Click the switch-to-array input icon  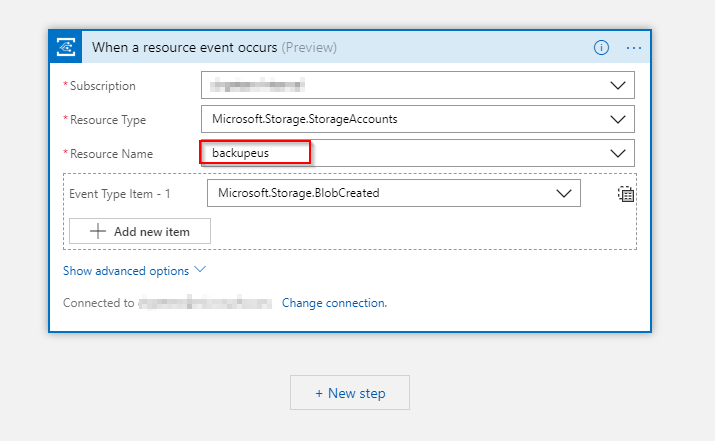click(x=626, y=194)
